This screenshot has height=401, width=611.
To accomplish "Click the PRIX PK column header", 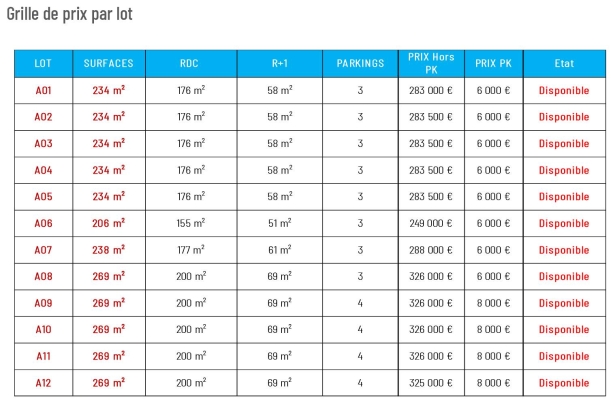I will [494, 63].
